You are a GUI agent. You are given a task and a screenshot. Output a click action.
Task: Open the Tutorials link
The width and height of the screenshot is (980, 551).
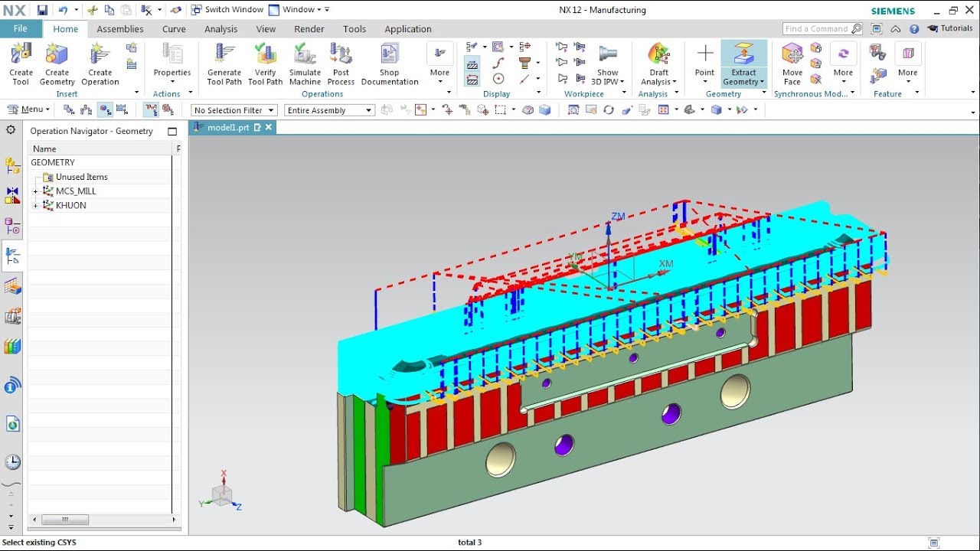point(950,29)
